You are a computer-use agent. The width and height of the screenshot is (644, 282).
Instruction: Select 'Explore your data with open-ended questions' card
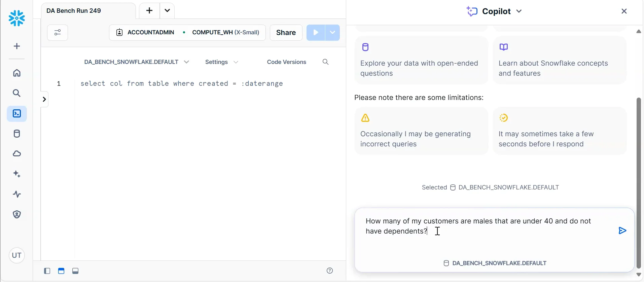[421, 60]
